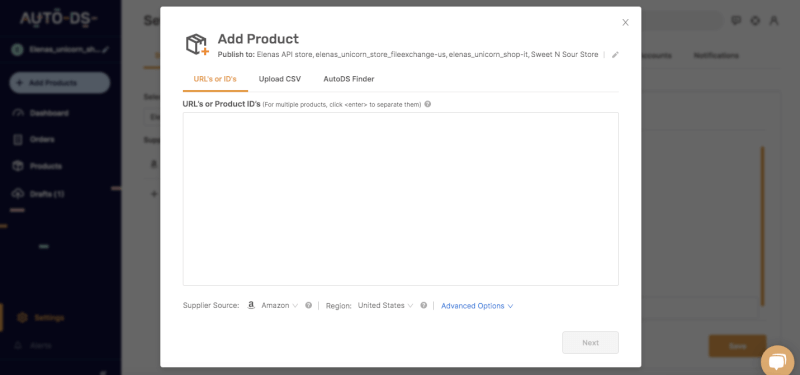Open Products in the sidebar
The image size is (800, 375).
45,166
